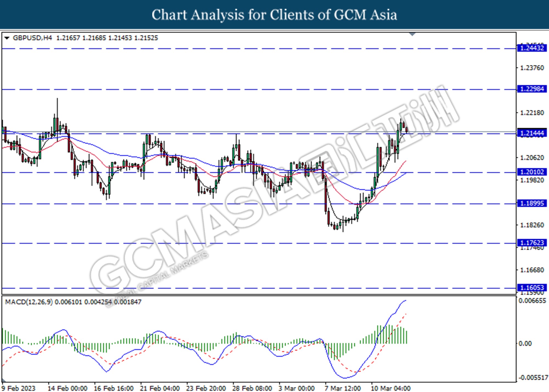Click the 1.23760 price scale value

[532, 68]
